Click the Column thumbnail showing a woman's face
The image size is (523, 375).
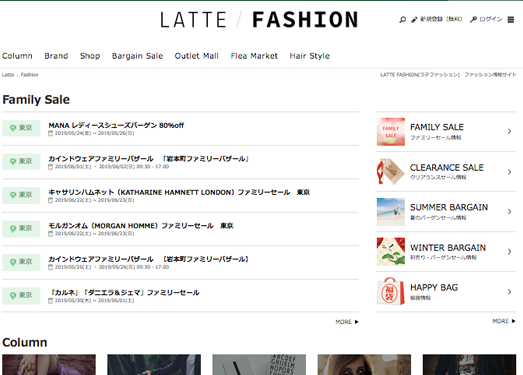coord(364,365)
